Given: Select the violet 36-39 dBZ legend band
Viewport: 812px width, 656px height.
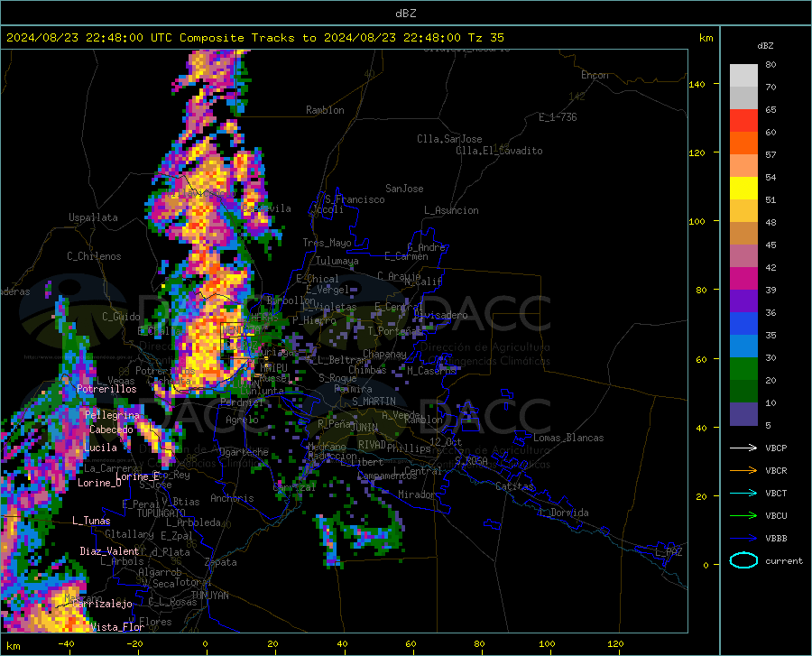Looking at the screenshot, I should pos(743,301).
